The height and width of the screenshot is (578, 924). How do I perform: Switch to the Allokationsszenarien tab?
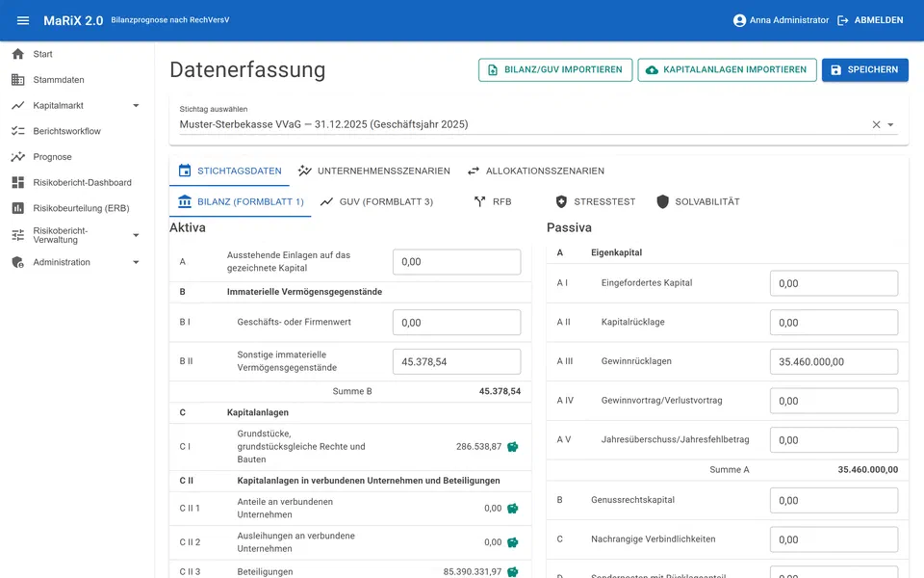click(536, 171)
